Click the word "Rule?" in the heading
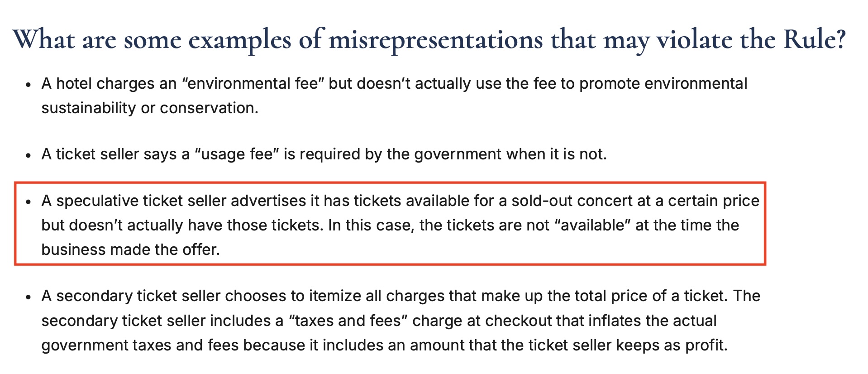Viewport: 868px width, 374px height. 815,40
